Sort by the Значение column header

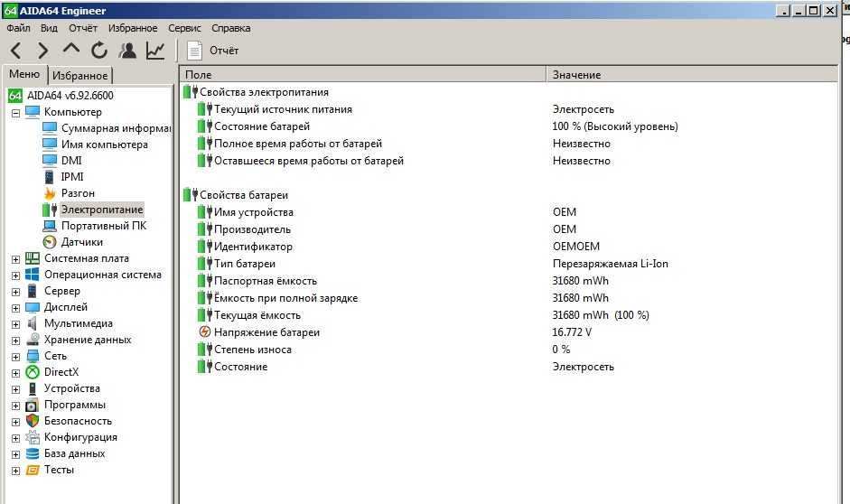pos(692,74)
